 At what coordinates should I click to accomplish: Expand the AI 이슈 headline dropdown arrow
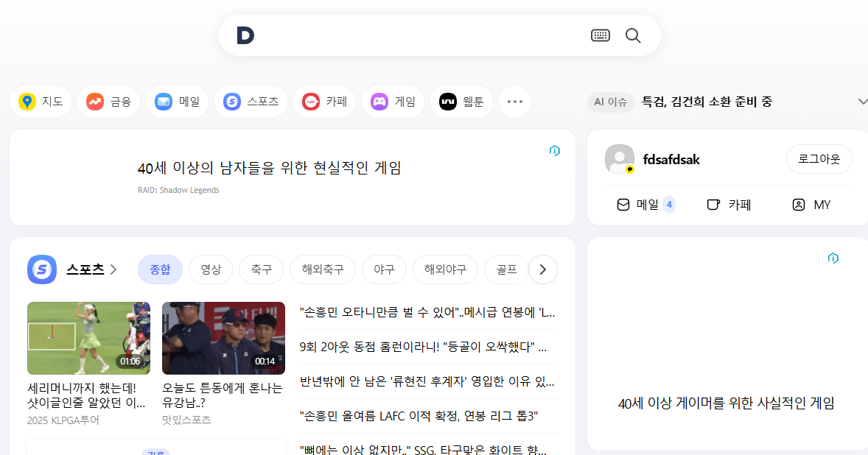(x=862, y=102)
